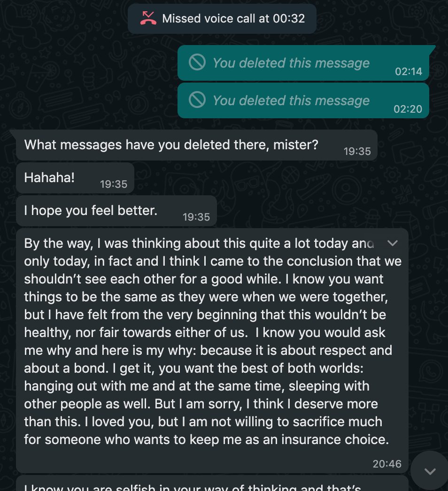Select the "Missed voice call at 00:32" notice
Viewport: 448px width, 491px height.
[222, 18]
